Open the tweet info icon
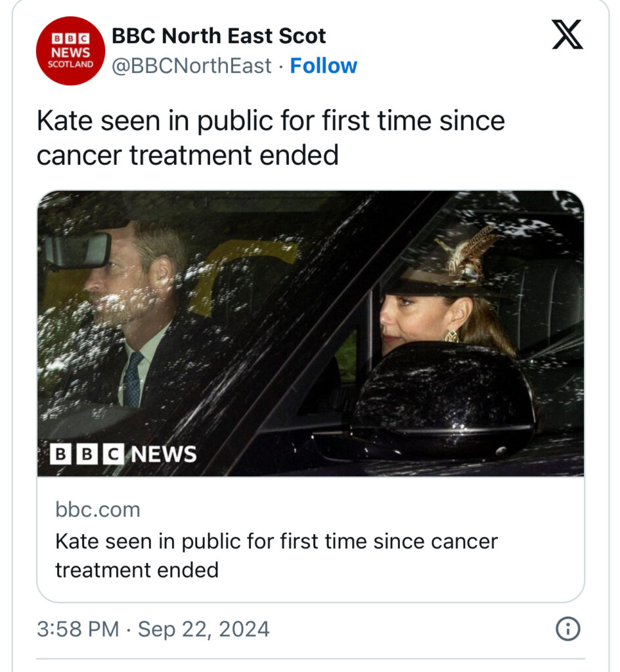Screen dimensions: 620x672 [567, 629]
